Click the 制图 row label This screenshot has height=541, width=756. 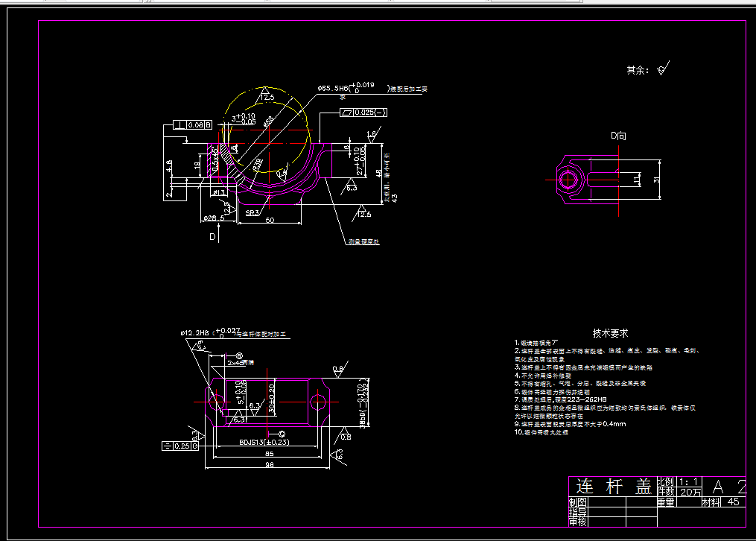[577, 502]
